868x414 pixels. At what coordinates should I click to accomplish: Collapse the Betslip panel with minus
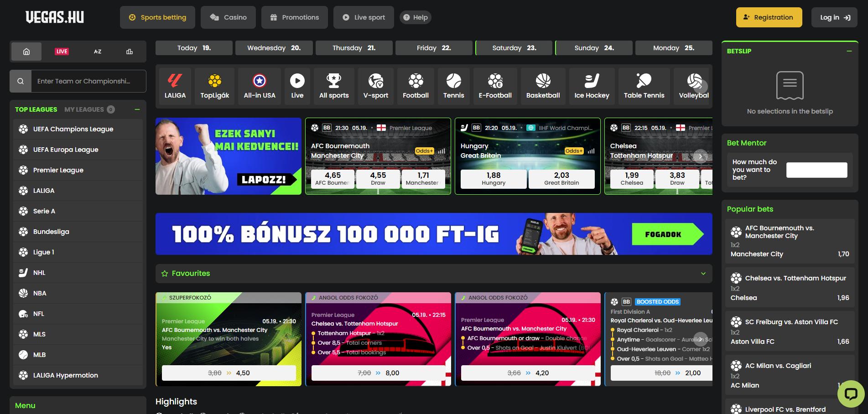click(849, 51)
